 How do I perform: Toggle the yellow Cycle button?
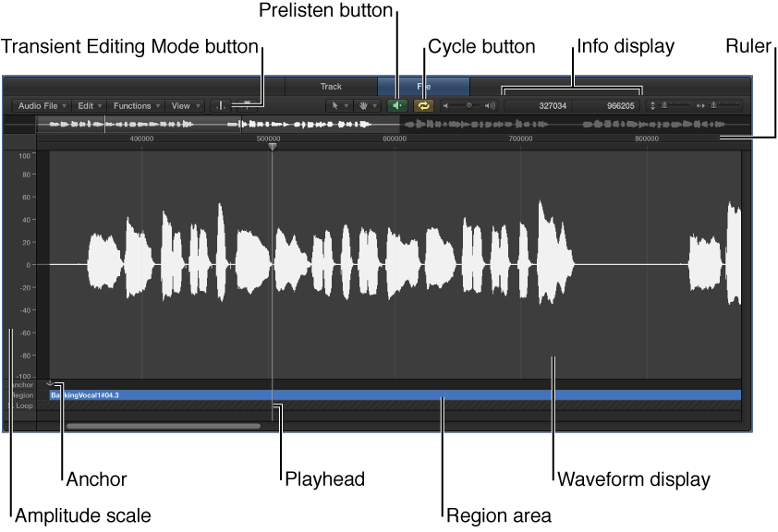422,104
